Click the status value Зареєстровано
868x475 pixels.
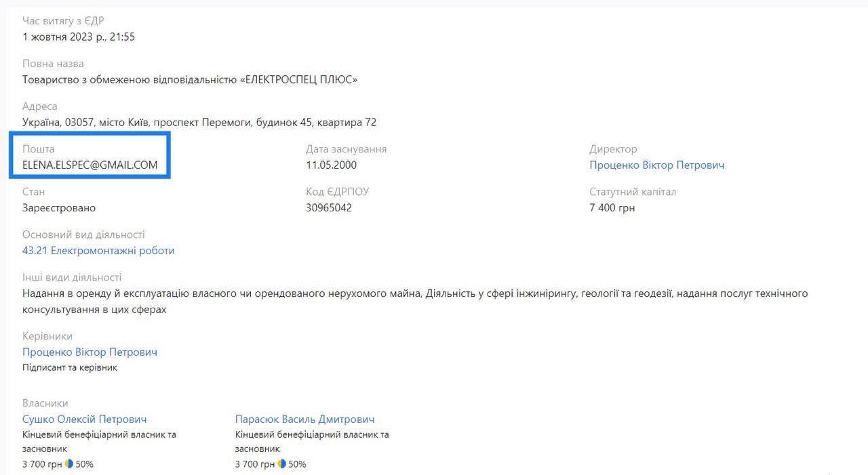[x=59, y=208]
